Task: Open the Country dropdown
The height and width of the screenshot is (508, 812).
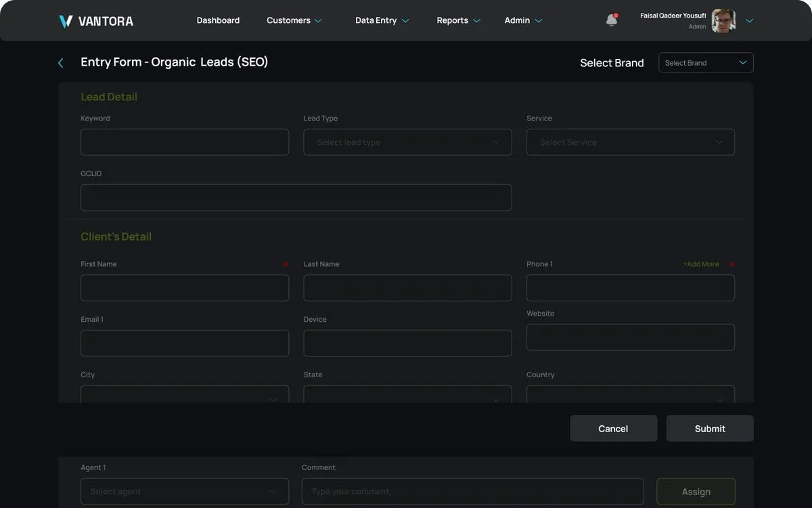Action: click(631, 394)
